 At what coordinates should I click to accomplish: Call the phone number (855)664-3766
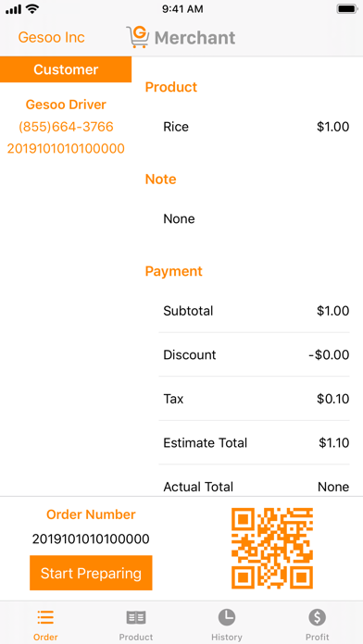pyautogui.click(x=66, y=127)
